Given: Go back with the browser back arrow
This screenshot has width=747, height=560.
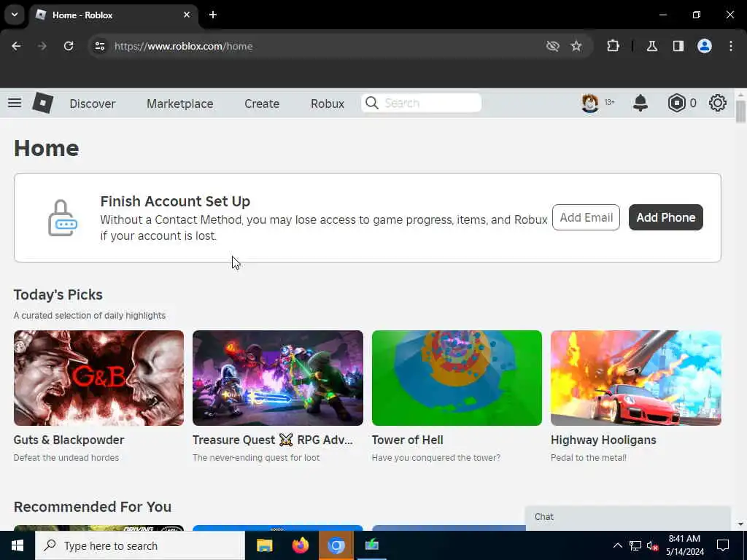Looking at the screenshot, I should [x=16, y=46].
